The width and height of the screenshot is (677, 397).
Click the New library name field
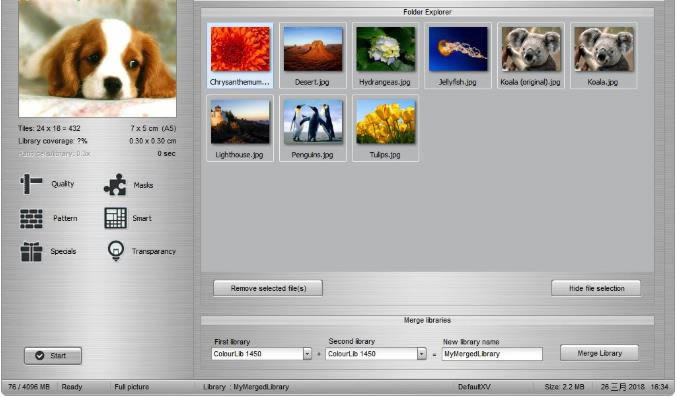pyautogui.click(x=492, y=354)
